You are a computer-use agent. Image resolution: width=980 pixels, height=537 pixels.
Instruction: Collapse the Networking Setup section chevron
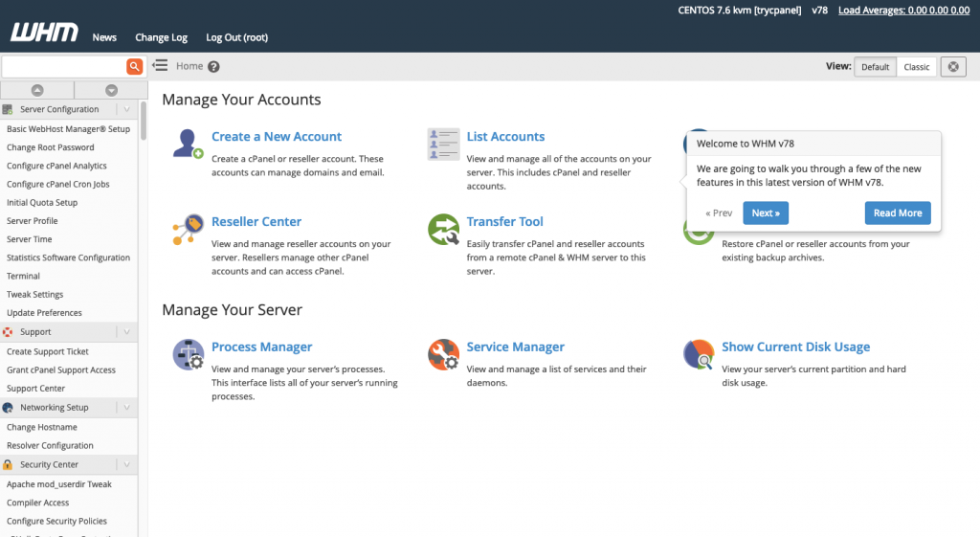click(x=127, y=408)
